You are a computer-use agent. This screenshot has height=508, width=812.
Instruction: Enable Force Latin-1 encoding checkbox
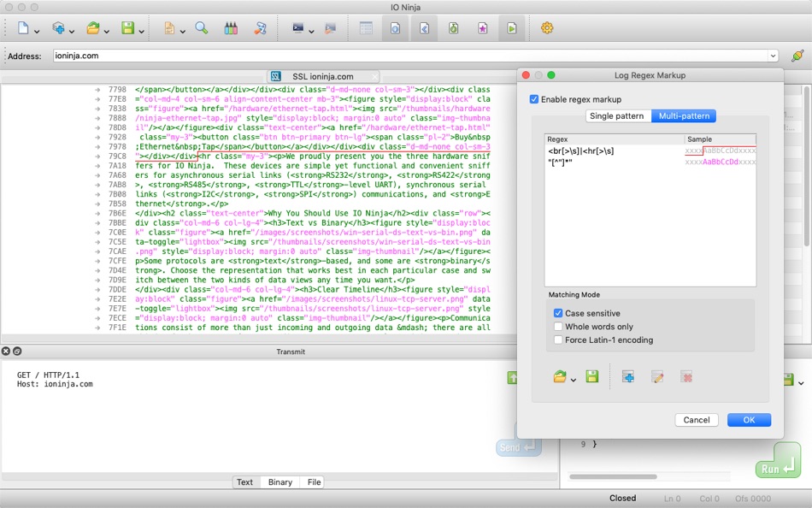click(558, 340)
